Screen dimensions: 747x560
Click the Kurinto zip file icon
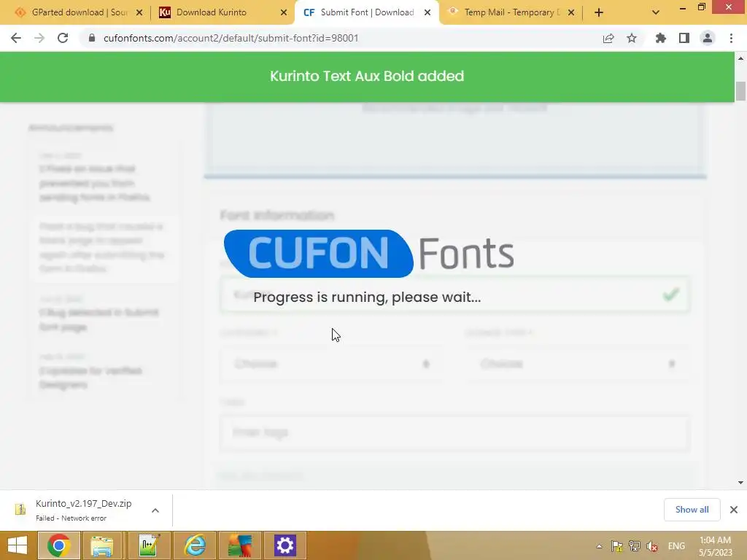(20, 510)
